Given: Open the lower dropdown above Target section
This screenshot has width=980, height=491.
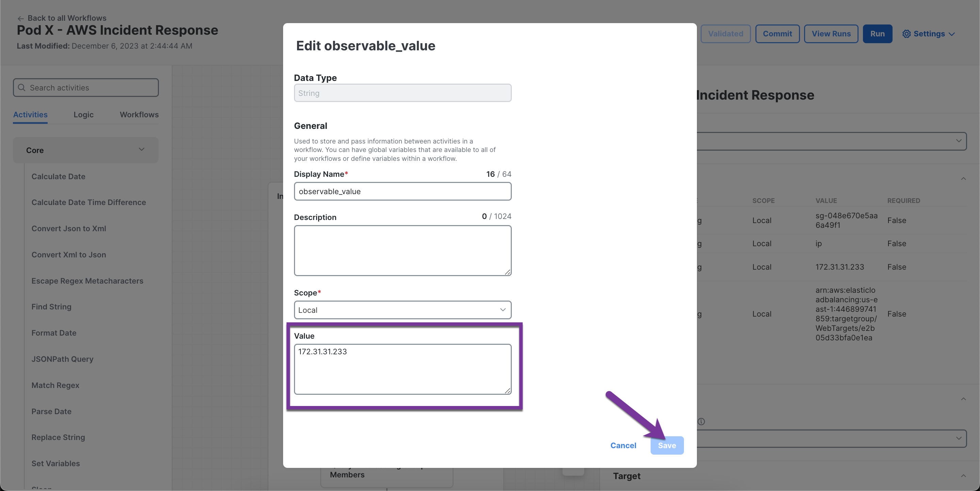Looking at the screenshot, I should (831, 439).
